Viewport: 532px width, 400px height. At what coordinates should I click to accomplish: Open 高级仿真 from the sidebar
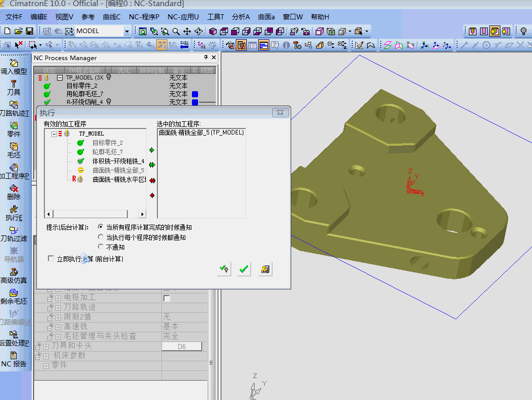pos(14,276)
